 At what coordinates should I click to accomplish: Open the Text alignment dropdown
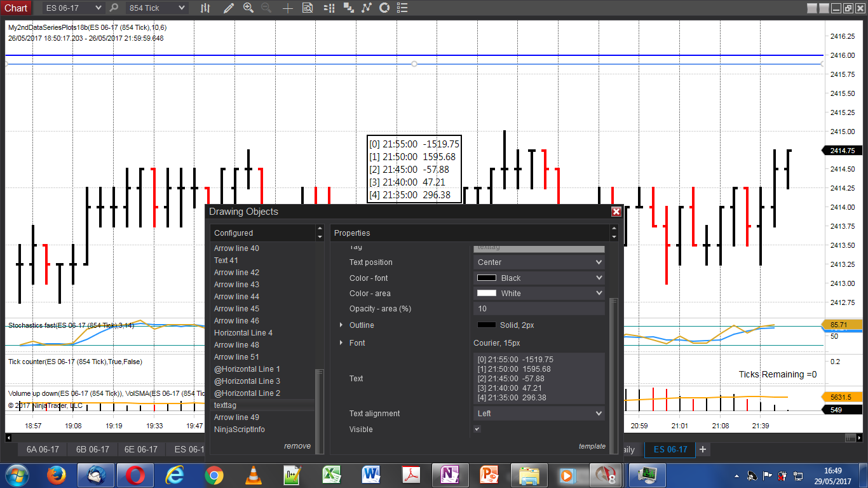[x=539, y=414]
